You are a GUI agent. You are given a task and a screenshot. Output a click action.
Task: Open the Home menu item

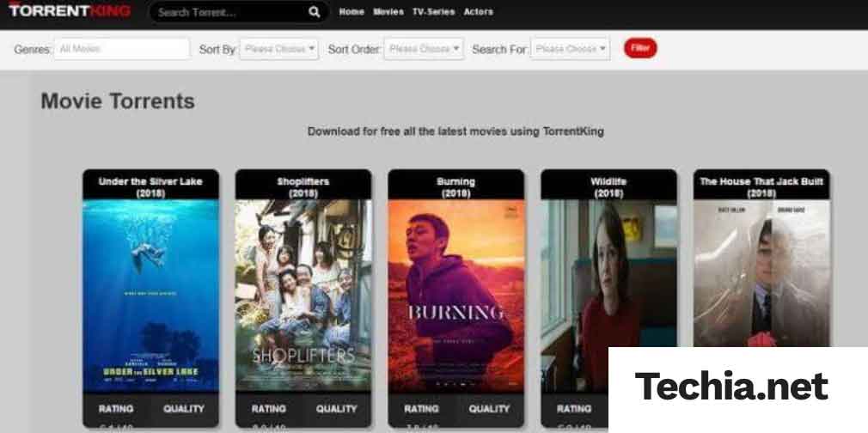351,12
